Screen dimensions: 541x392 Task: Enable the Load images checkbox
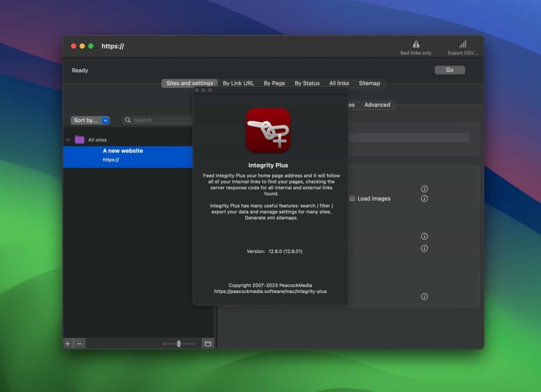(x=352, y=198)
